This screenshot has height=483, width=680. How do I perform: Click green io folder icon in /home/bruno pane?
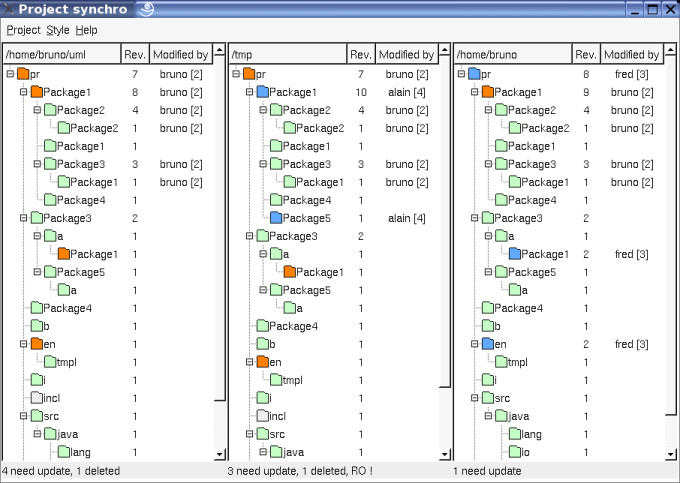(x=515, y=452)
